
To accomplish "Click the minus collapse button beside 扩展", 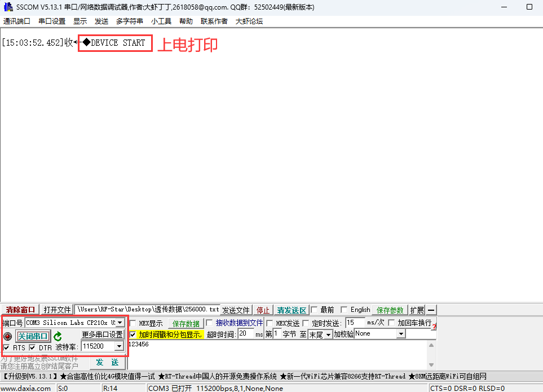I will (431, 310).
